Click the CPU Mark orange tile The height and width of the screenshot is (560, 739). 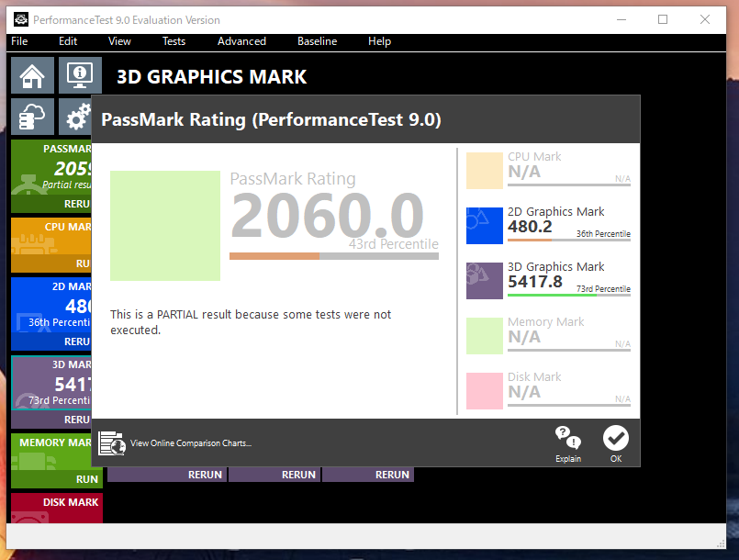click(485, 171)
